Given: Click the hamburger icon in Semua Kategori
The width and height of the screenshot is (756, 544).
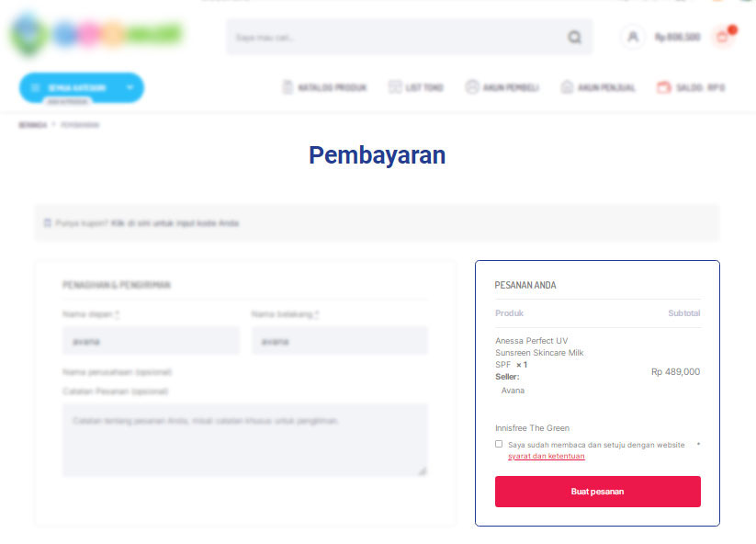Looking at the screenshot, I should point(35,88).
